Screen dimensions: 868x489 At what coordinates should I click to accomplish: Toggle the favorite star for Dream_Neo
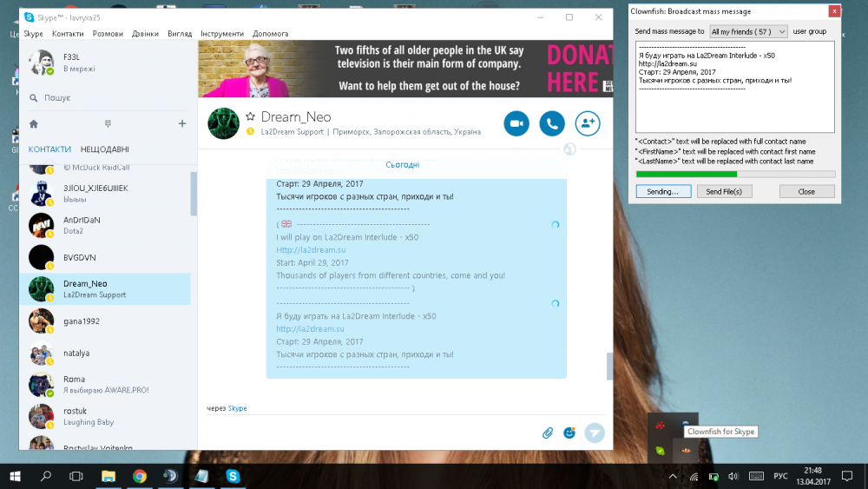click(x=251, y=116)
